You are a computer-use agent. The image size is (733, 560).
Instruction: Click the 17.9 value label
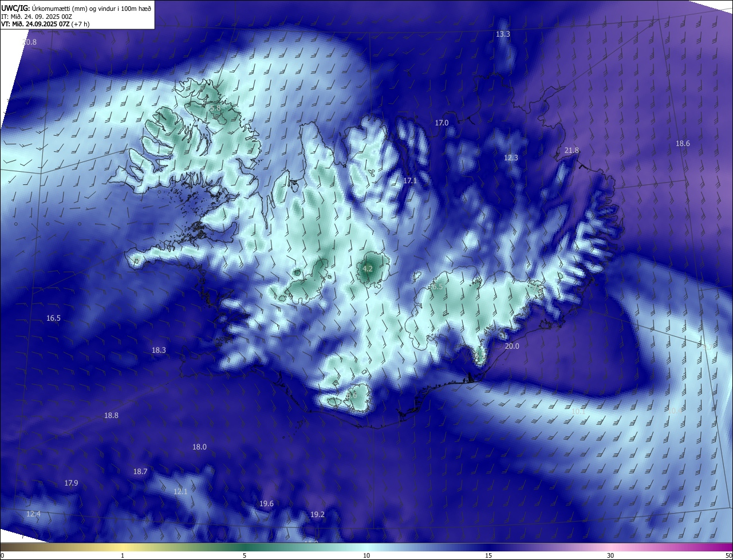coord(71,483)
